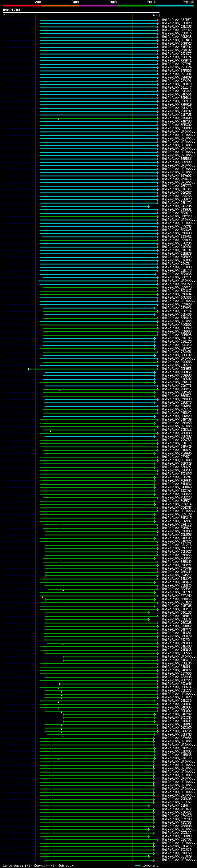
Task: Select label UniRef100_O17586
Action: (177, 674)
